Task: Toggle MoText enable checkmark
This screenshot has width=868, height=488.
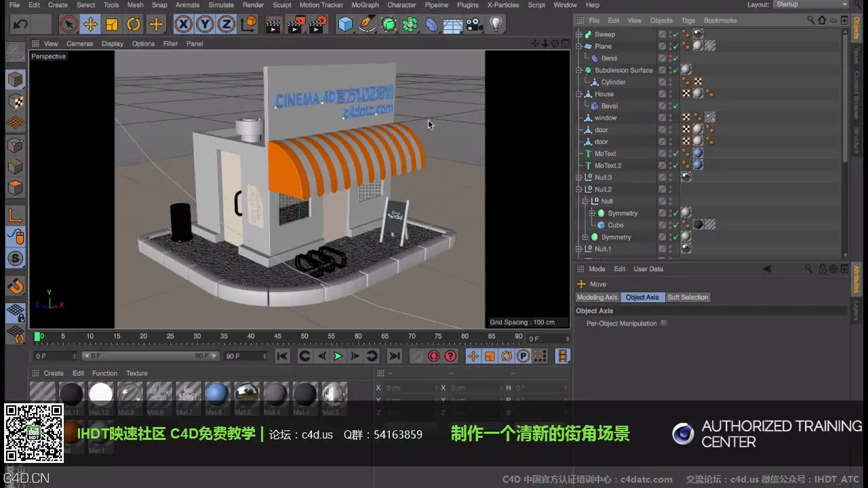Action: [x=675, y=154]
